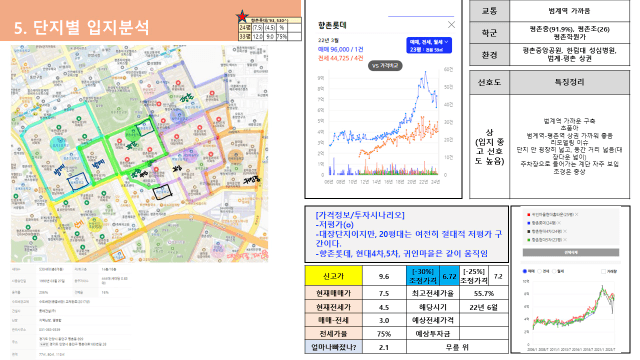The height and width of the screenshot is (360, 640).
Task: Remove the black-legend complex from comparison list
Action: point(565,231)
